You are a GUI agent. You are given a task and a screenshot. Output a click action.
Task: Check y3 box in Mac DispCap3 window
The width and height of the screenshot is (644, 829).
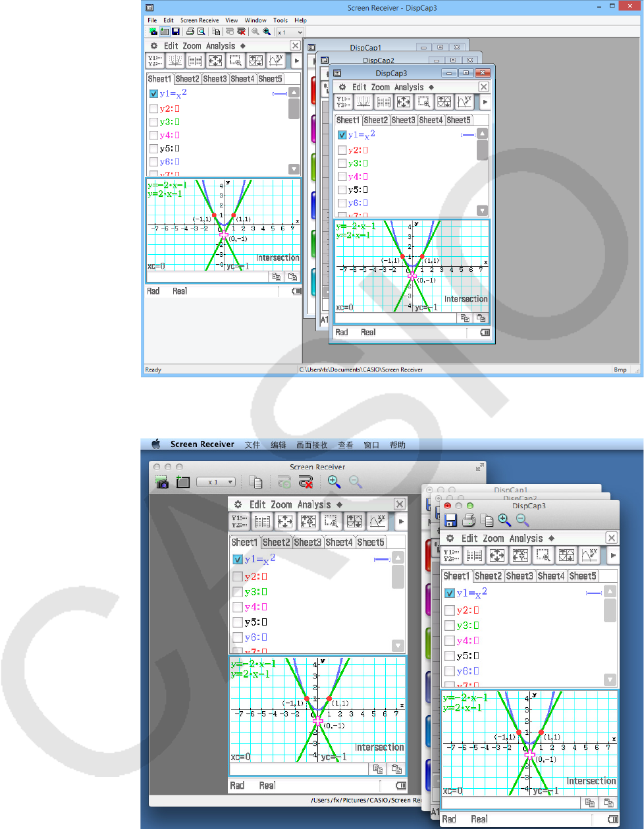(450, 625)
